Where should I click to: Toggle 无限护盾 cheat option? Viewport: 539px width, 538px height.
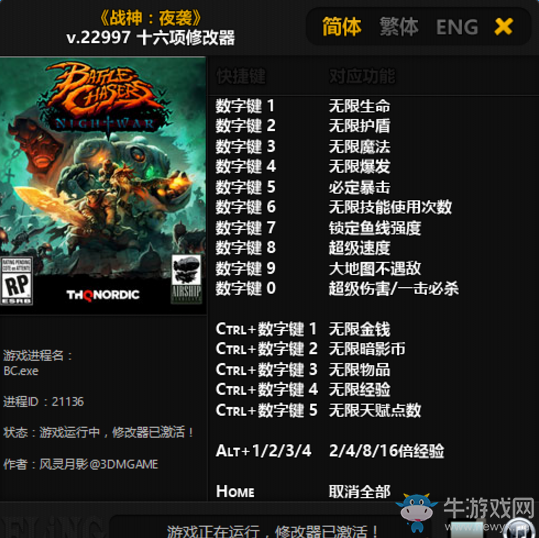click(359, 126)
